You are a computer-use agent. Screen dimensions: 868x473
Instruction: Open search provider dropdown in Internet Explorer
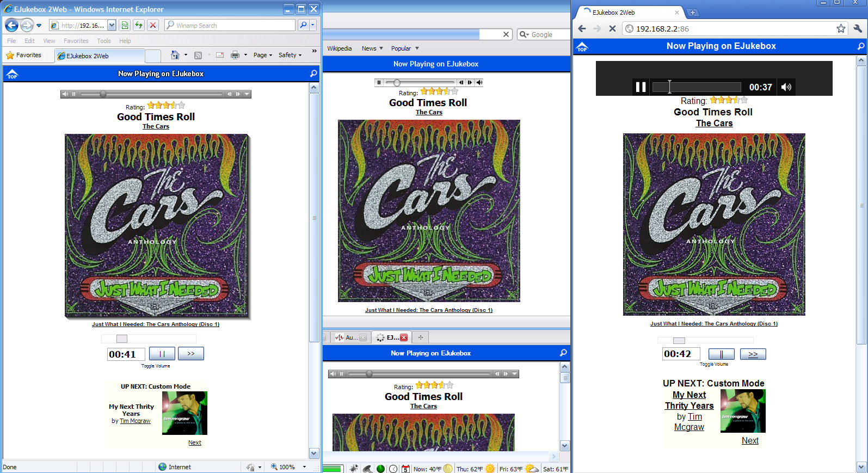313,25
